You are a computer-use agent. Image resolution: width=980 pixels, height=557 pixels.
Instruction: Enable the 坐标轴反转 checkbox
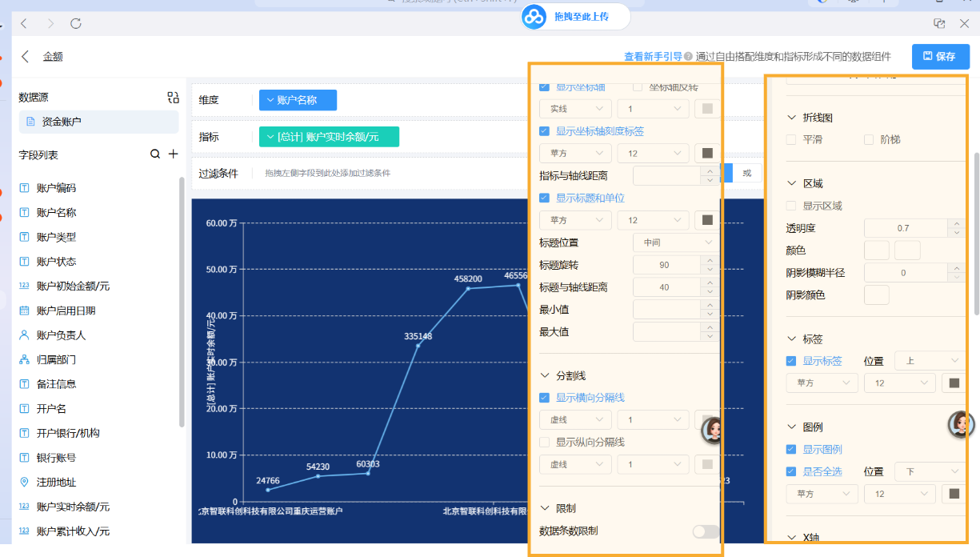(x=638, y=86)
